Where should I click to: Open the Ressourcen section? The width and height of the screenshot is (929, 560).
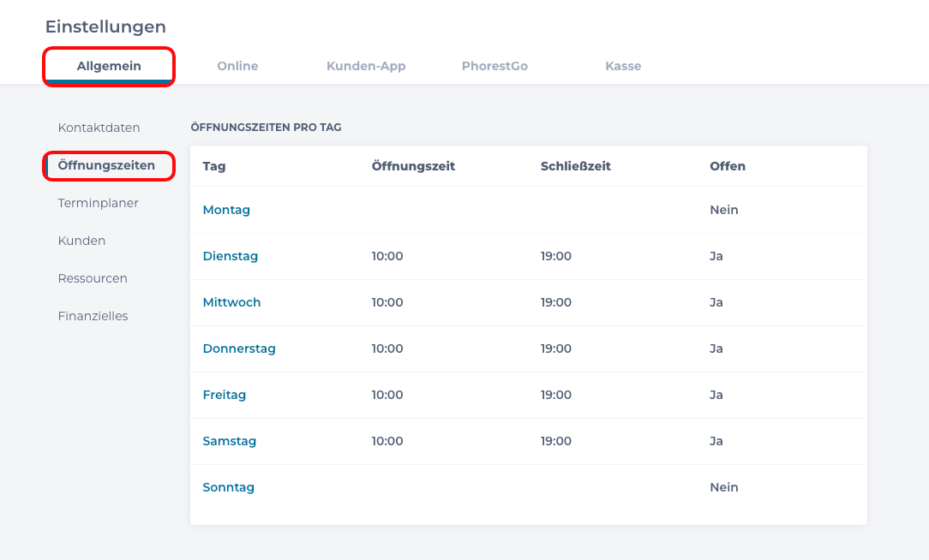pyautogui.click(x=93, y=278)
